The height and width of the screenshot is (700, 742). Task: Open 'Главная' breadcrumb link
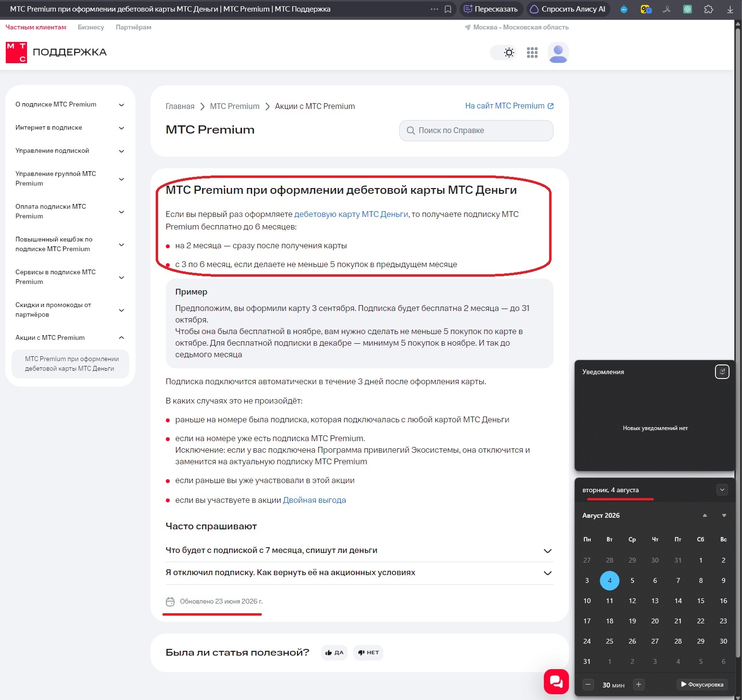(x=180, y=107)
